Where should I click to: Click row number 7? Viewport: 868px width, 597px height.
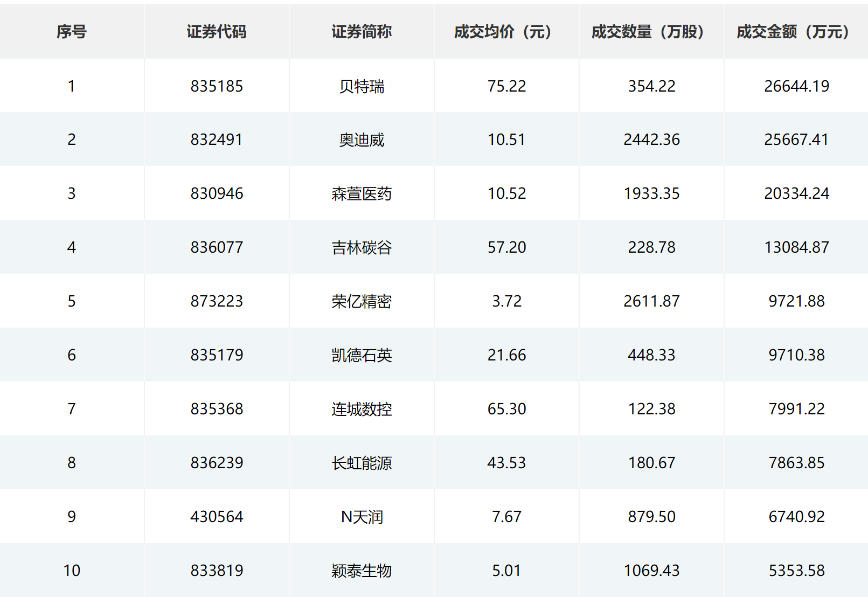(x=72, y=409)
